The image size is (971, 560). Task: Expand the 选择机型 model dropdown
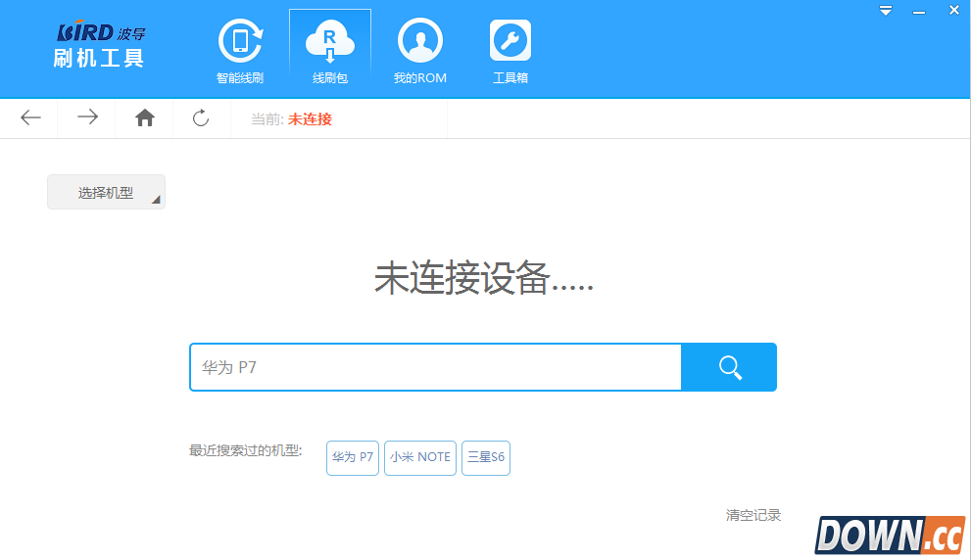point(106,193)
